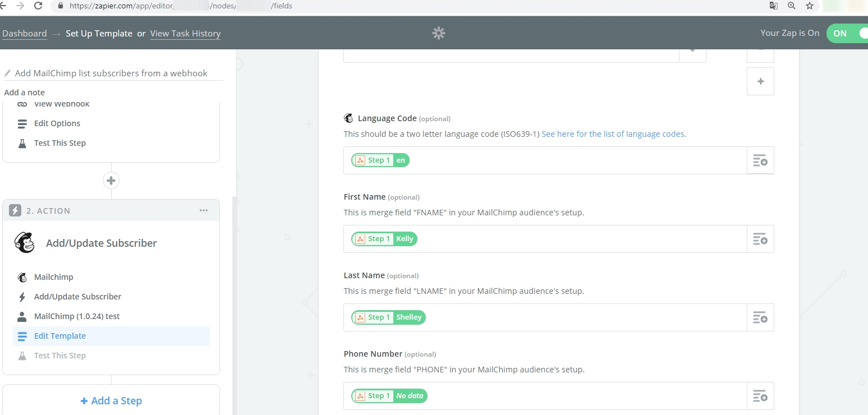Click the Step 1 'Shelley' pill
The width and height of the screenshot is (868, 415).
[388, 317]
